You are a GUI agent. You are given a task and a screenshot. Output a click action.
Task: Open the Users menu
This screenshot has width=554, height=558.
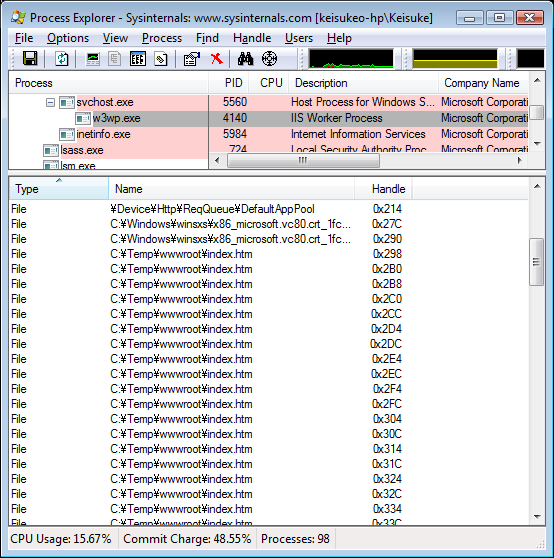[299, 38]
